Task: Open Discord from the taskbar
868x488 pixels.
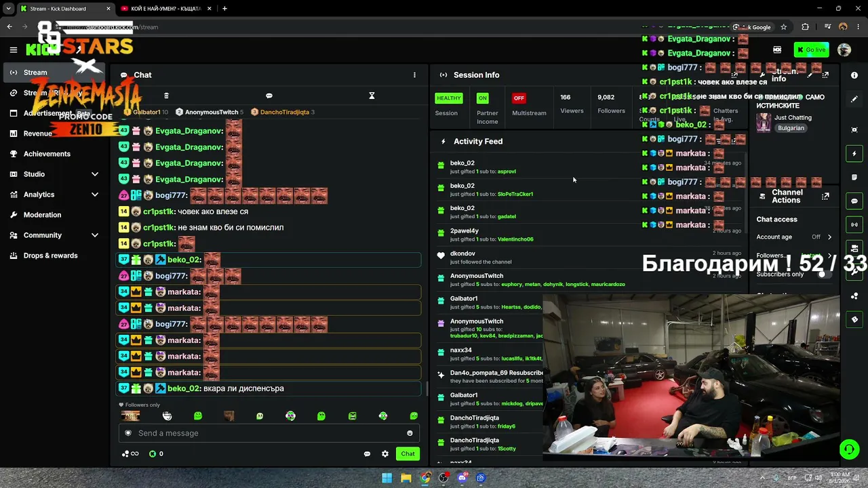Action: pyautogui.click(x=462, y=478)
